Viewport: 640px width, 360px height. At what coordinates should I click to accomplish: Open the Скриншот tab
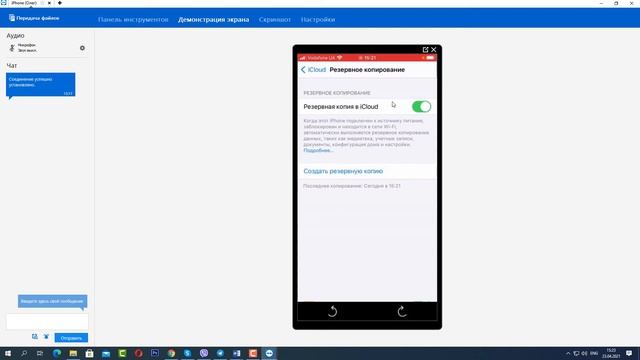[275, 19]
